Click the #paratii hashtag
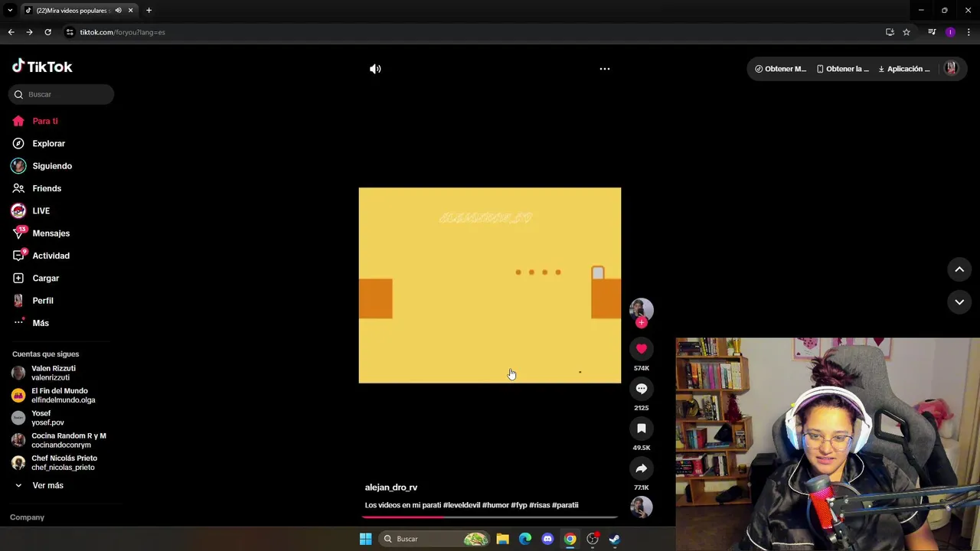The image size is (980, 551). pyautogui.click(x=565, y=505)
